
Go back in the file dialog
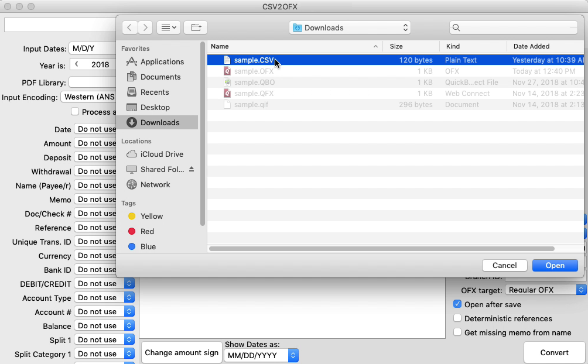pyautogui.click(x=129, y=28)
